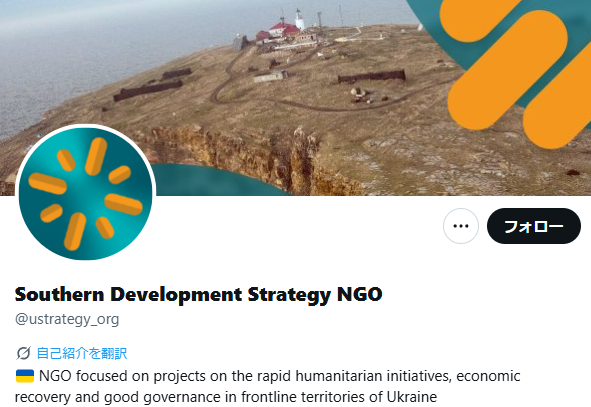This screenshot has height=407, width=591.
Task: Click the @ustrategy_org handle text
Action: [67, 319]
